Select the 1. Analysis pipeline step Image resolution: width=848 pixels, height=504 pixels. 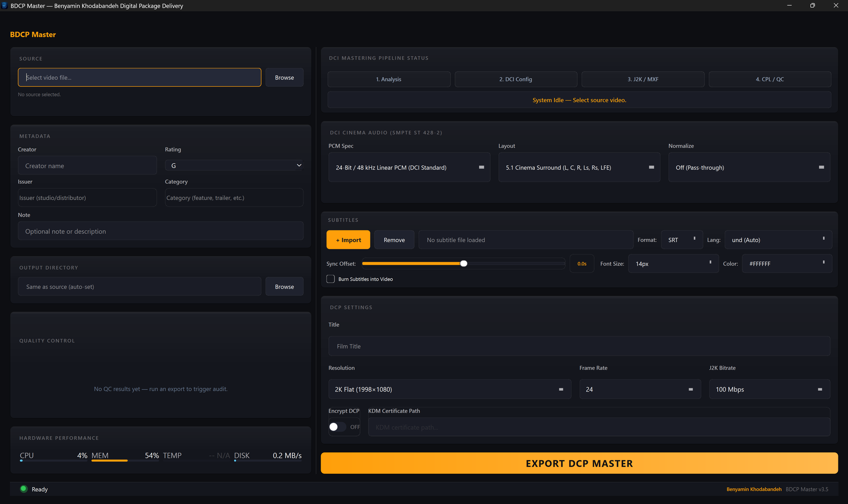(x=389, y=79)
